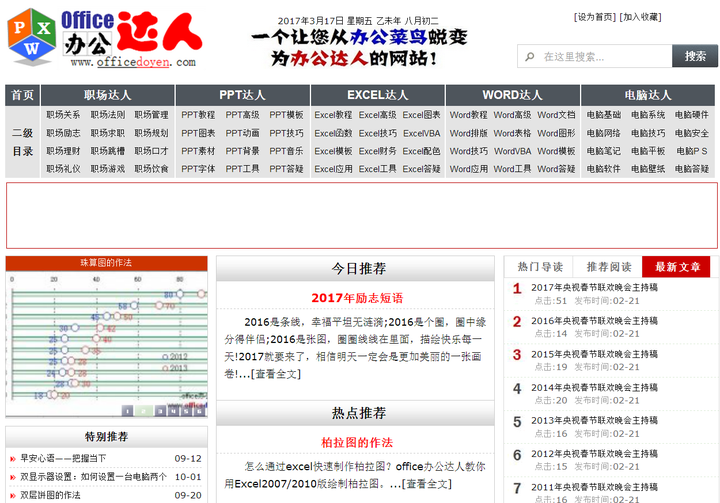Open the 2017年励志短语 article title
This screenshot has width=720, height=503.
pos(356,298)
